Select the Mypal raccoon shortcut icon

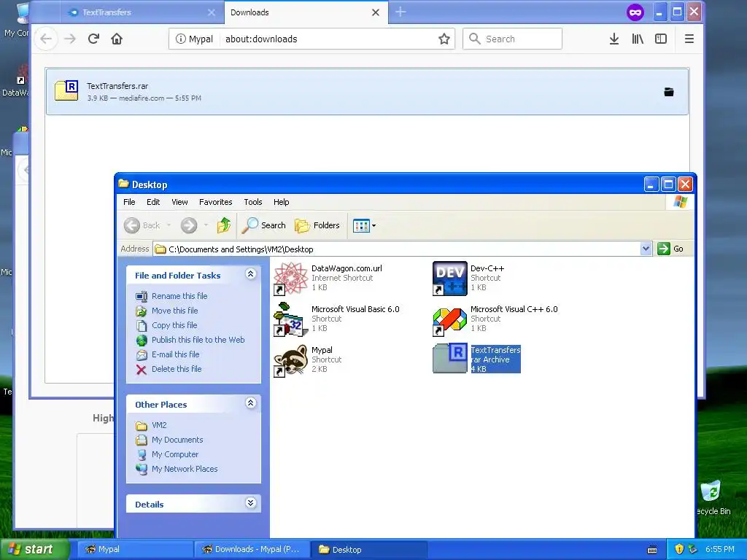[x=290, y=360]
